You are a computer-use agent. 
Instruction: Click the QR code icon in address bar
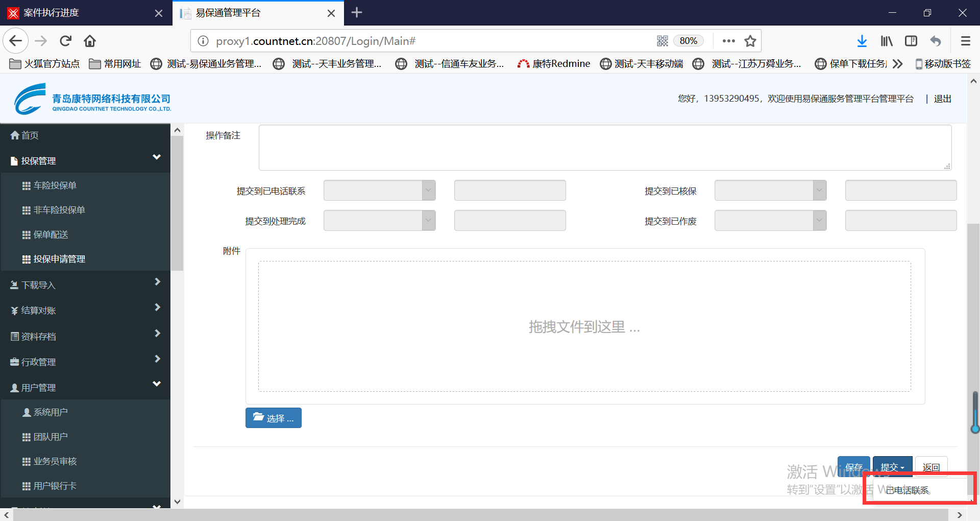[x=663, y=41]
